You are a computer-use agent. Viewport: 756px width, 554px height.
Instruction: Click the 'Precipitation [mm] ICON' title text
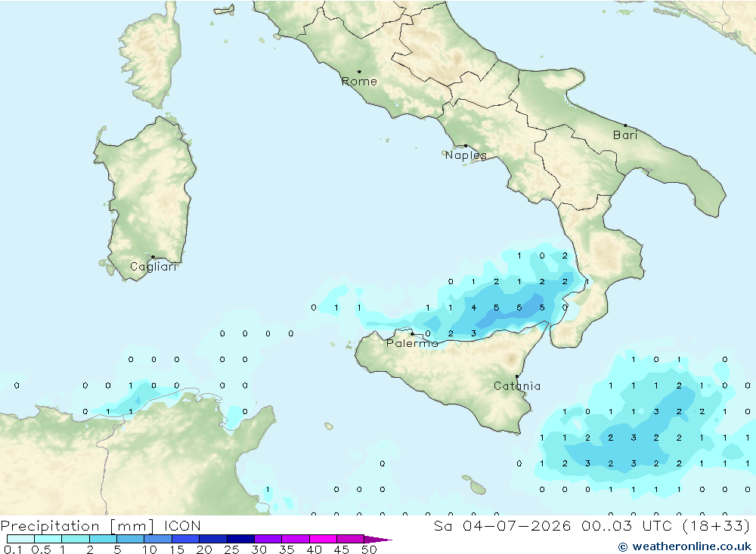(x=101, y=526)
